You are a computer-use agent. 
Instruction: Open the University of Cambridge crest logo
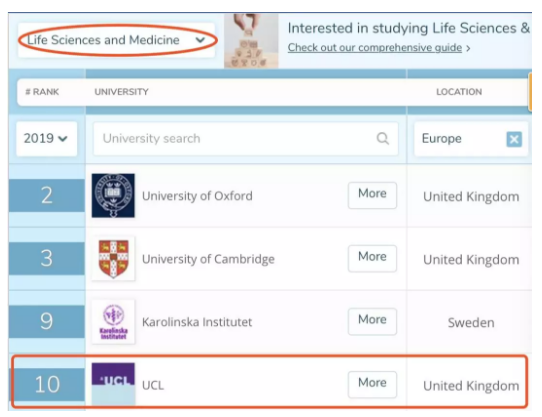tap(113, 258)
